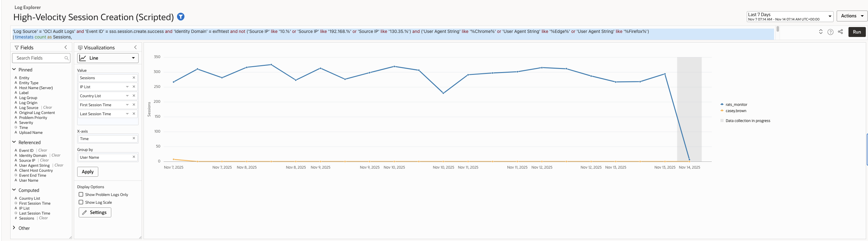Collapse the Fields panel with its chevron

point(66,48)
